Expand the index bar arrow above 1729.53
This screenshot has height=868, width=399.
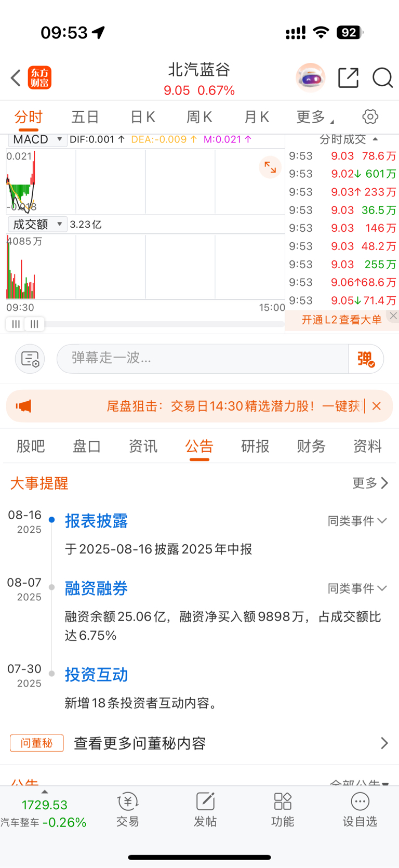coord(45,792)
